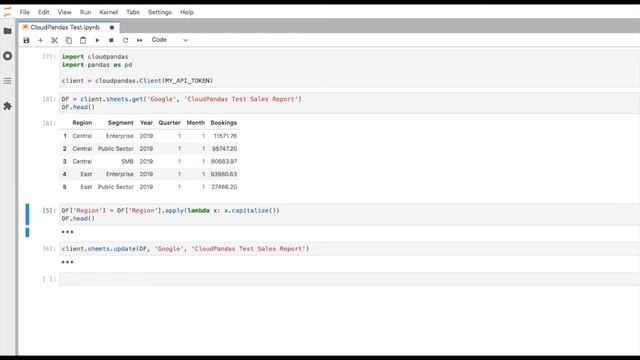
Task: Close the CloudPandas Test.ipynb tab via its dot
Action: (x=112, y=27)
